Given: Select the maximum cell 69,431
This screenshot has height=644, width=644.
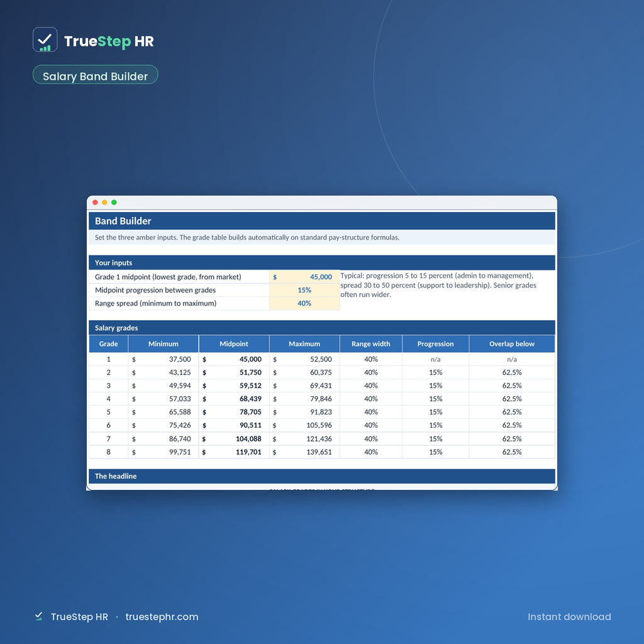Looking at the screenshot, I should 304,386.
